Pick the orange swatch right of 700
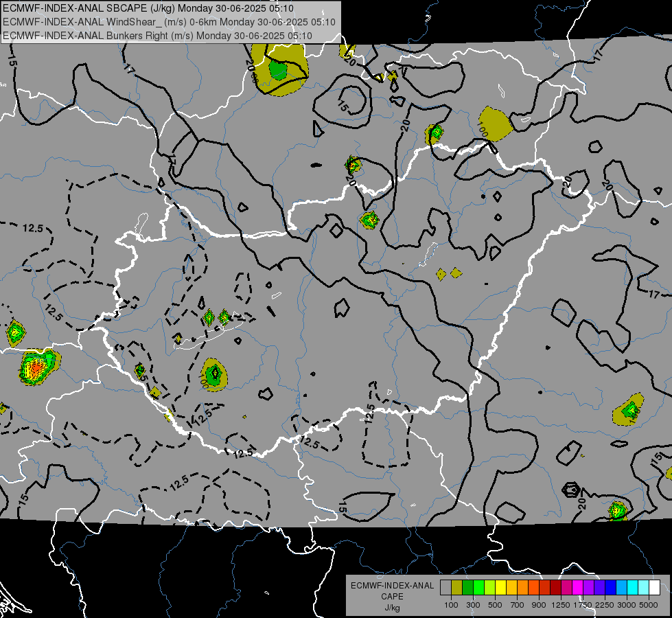The height and width of the screenshot is (618, 672). click(522, 588)
